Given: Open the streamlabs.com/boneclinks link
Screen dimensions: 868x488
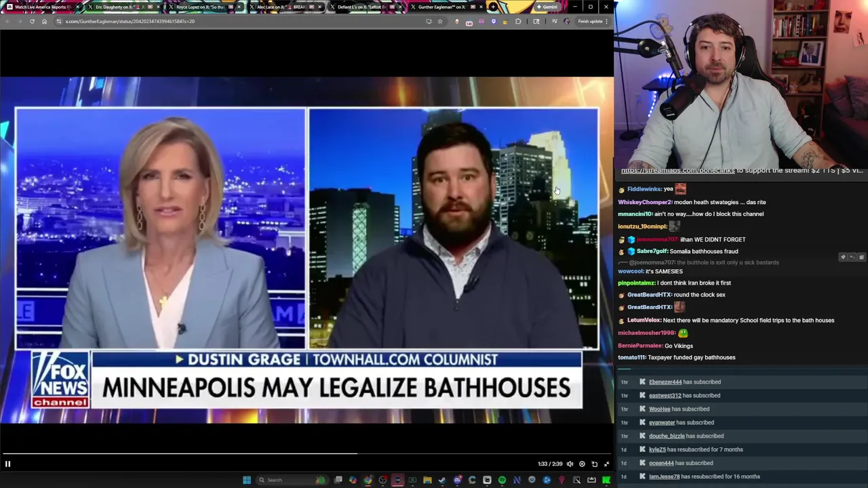Looking at the screenshot, I should click(677, 171).
